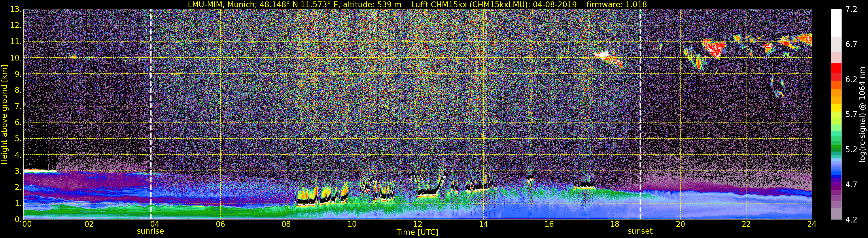The width and height of the screenshot is (868, 238).
Task: Click the small cloud echo at 10 km near 01:30
Action: tap(74, 56)
